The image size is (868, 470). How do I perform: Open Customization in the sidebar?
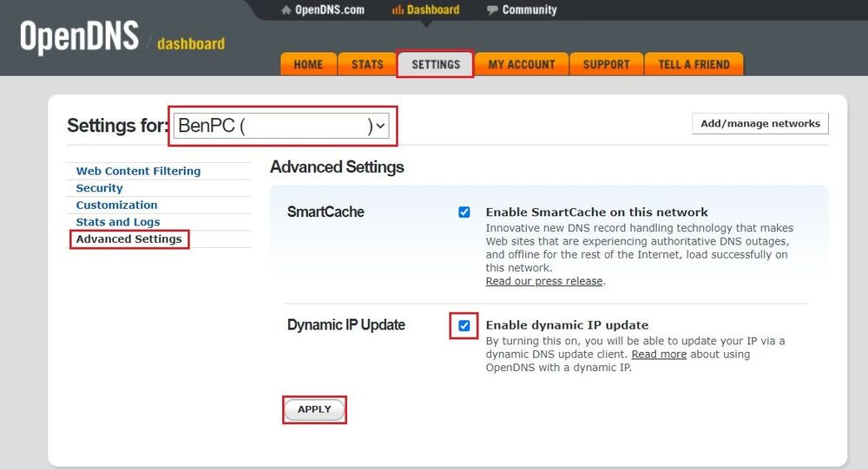[116, 206]
